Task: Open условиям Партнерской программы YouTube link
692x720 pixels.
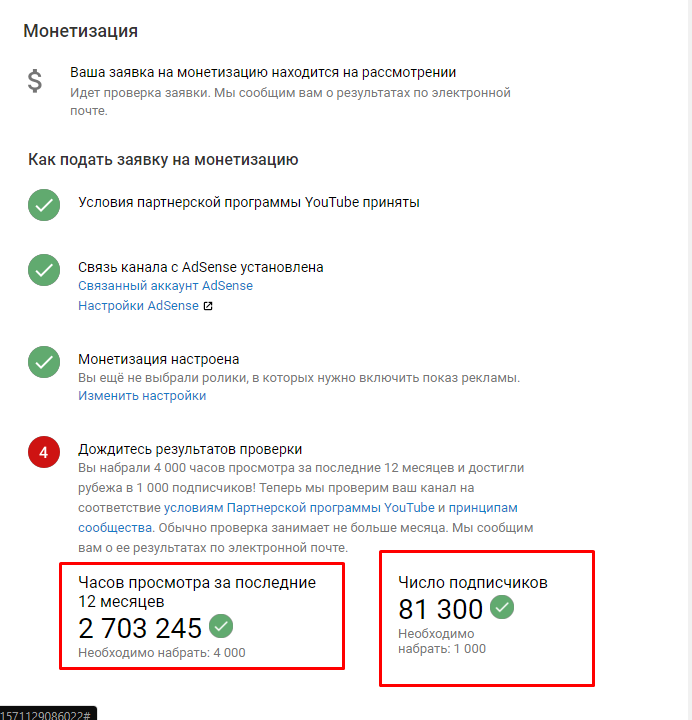Action: tap(299, 507)
